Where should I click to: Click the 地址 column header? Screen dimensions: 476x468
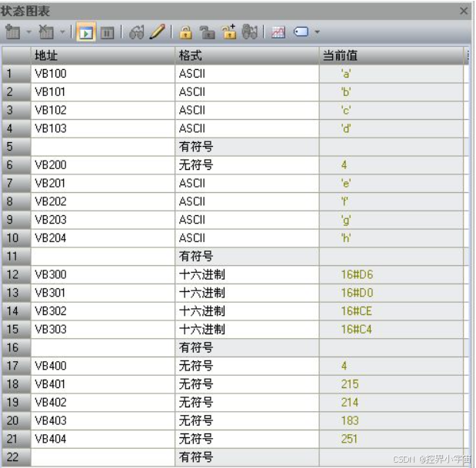(x=103, y=55)
